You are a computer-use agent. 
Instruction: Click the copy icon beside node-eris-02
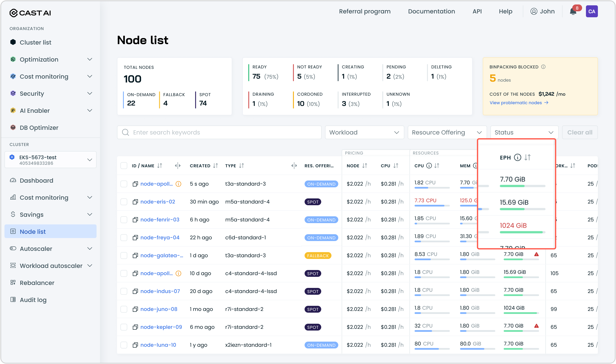135,202
